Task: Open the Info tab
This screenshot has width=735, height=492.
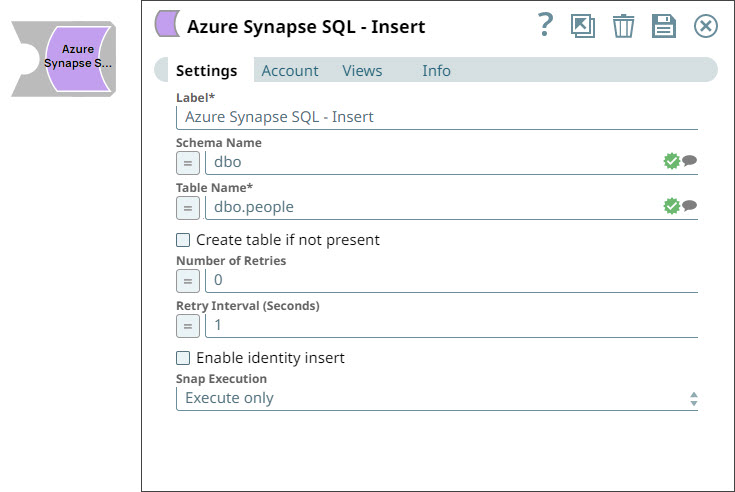Action: click(436, 70)
